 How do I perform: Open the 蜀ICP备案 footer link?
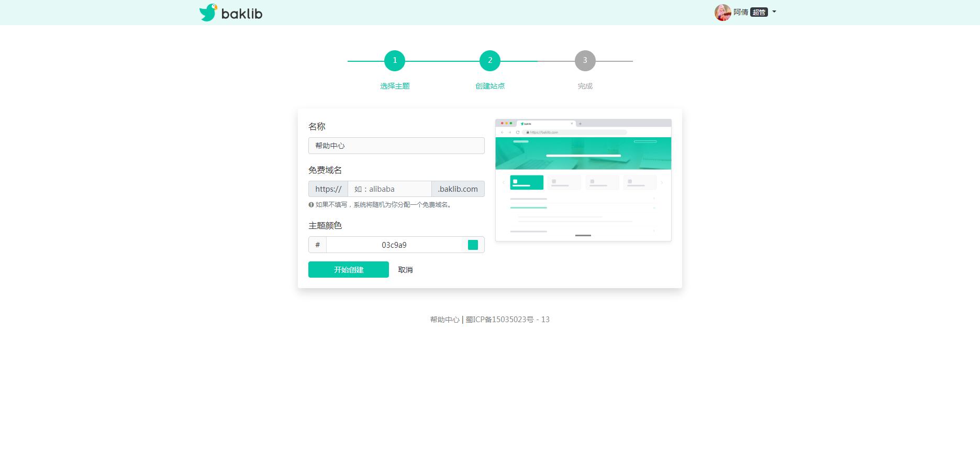click(508, 319)
